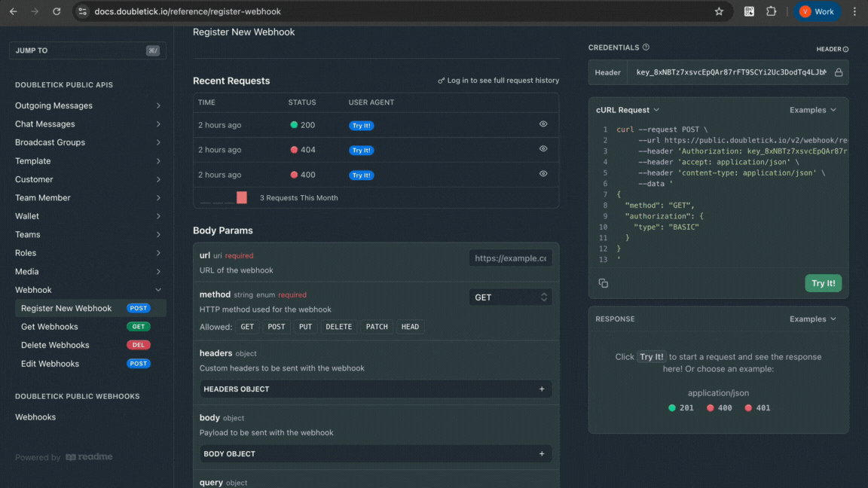View details of the 400 status request
868x488 pixels.
pyautogui.click(x=543, y=174)
